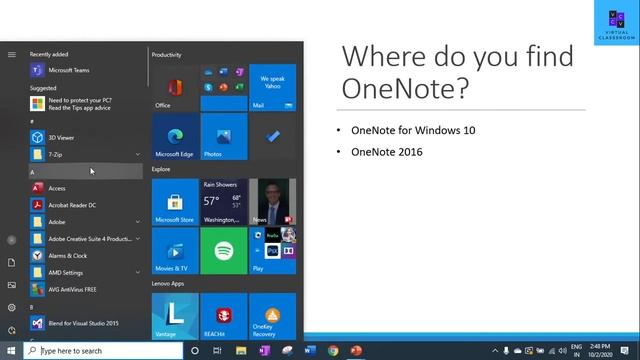Open File Explorer on taskbar
This screenshot has width=640, height=360.
241,351
